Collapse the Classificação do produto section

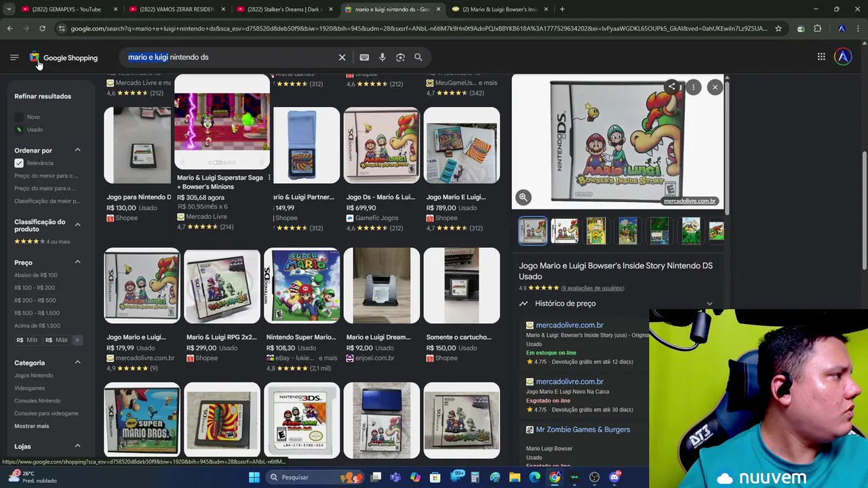[x=77, y=224]
